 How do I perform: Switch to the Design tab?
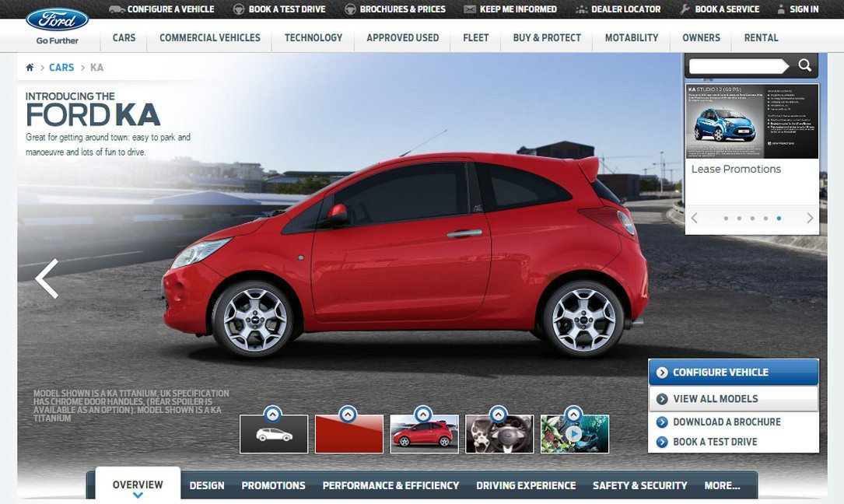pyautogui.click(x=207, y=485)
